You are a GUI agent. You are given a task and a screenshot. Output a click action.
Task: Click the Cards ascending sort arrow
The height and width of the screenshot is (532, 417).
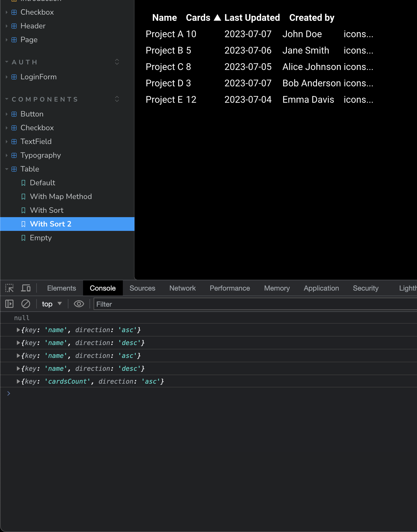217,18
